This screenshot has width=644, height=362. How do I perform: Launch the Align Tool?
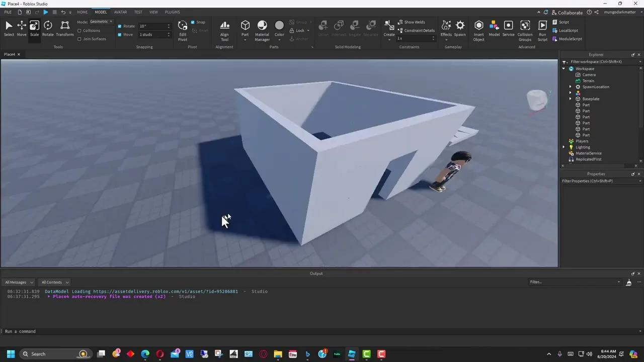pyautogui.click(x=224, y=31)
